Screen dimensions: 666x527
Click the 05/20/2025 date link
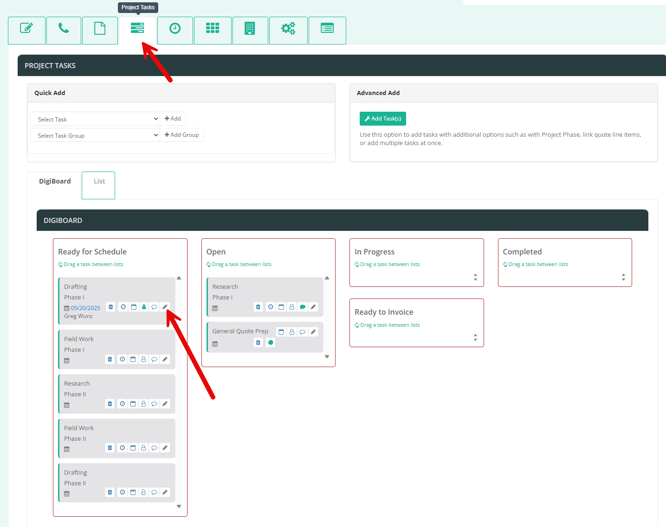pyautogui.click(x=85, y=308)
